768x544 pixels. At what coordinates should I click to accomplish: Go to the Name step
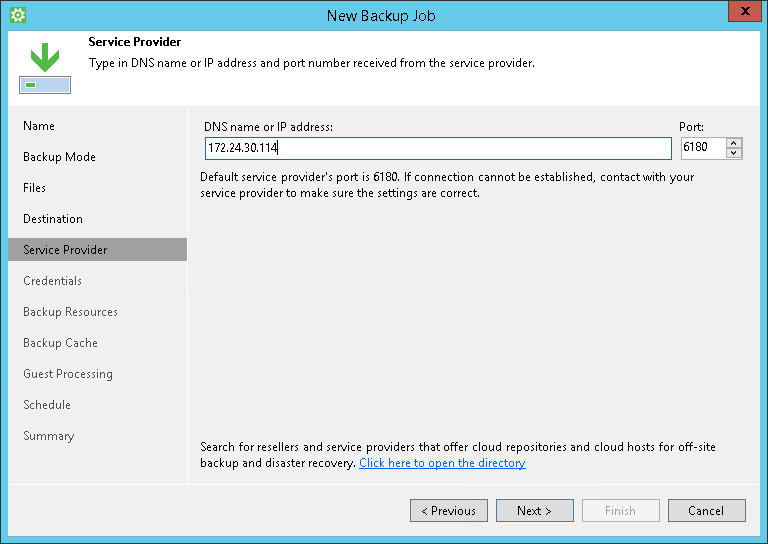[x=39, y=126]
